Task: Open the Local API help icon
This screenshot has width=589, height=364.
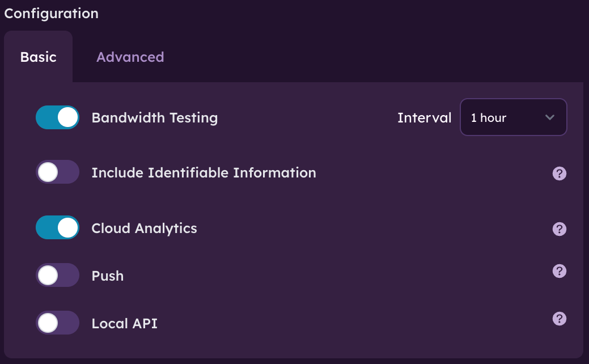Action: tap(559, 319)
